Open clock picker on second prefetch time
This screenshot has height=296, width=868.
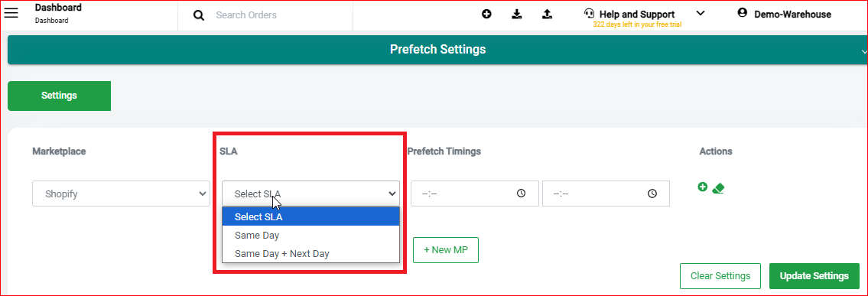pos(652,194)
